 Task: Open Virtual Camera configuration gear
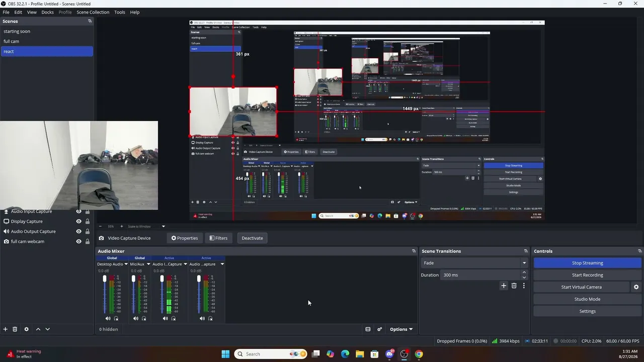pyautogui.click(x=636, y=287)
